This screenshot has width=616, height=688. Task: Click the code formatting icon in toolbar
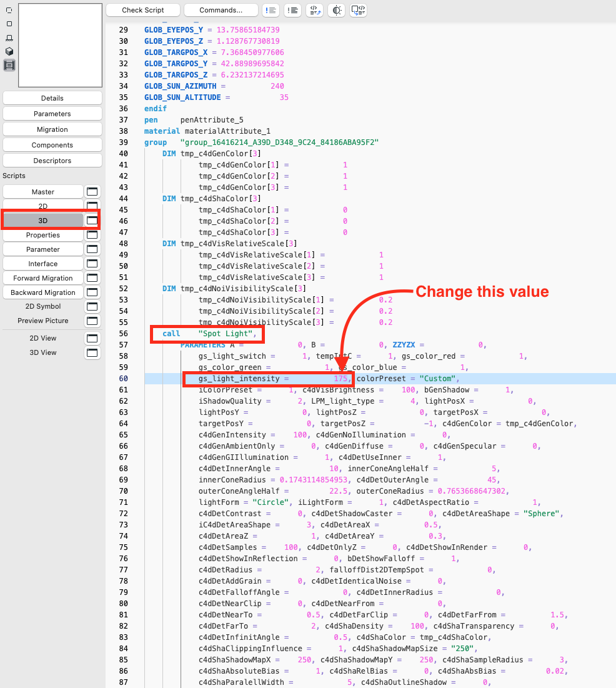[x=314, y=10]
